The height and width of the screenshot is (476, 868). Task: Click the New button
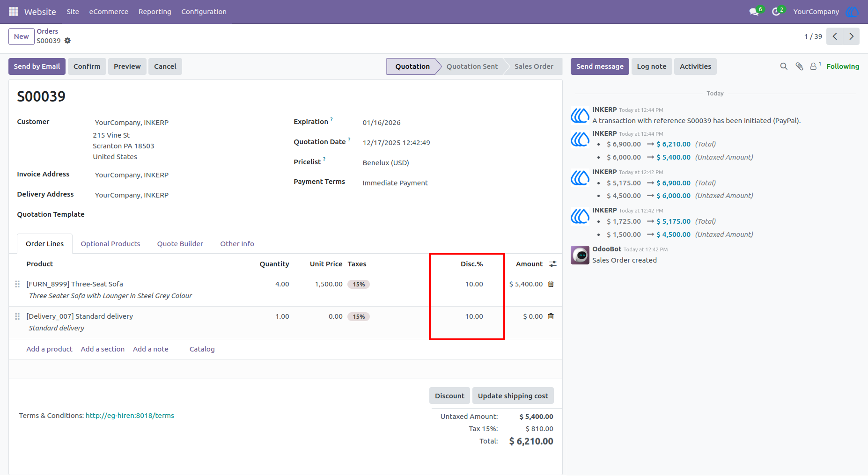click(x=22, y=37)
